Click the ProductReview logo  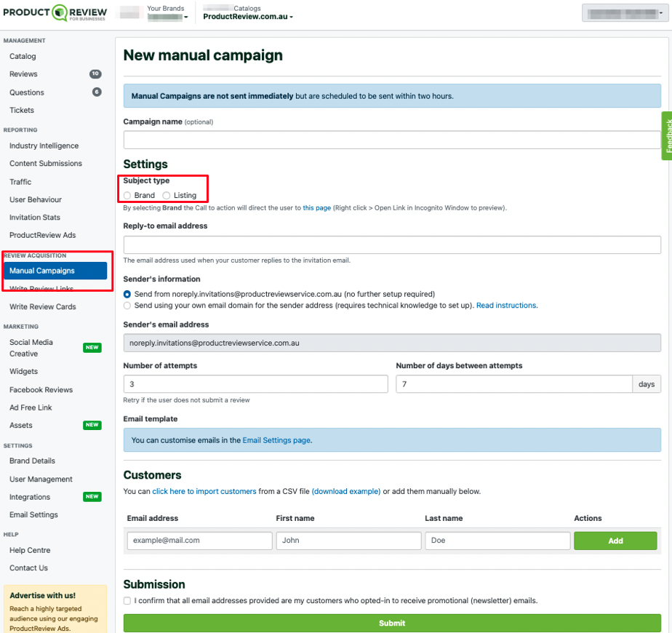point(55,12)
